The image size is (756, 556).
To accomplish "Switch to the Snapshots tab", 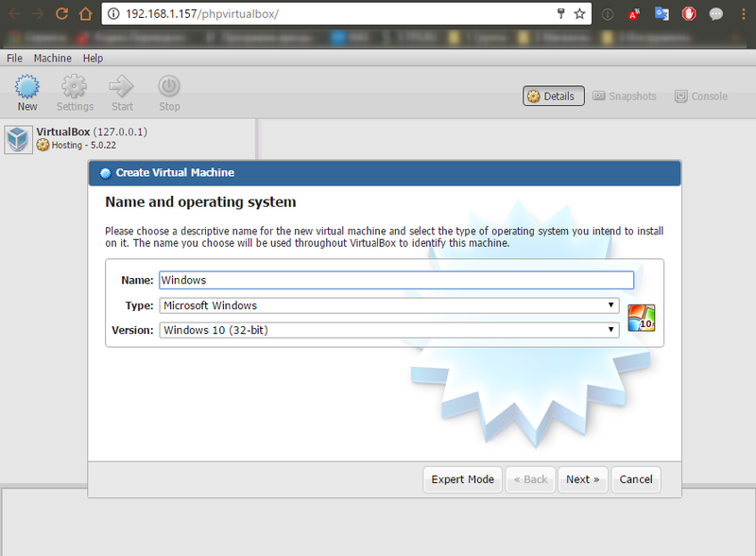I will click(x=624, y=96).
